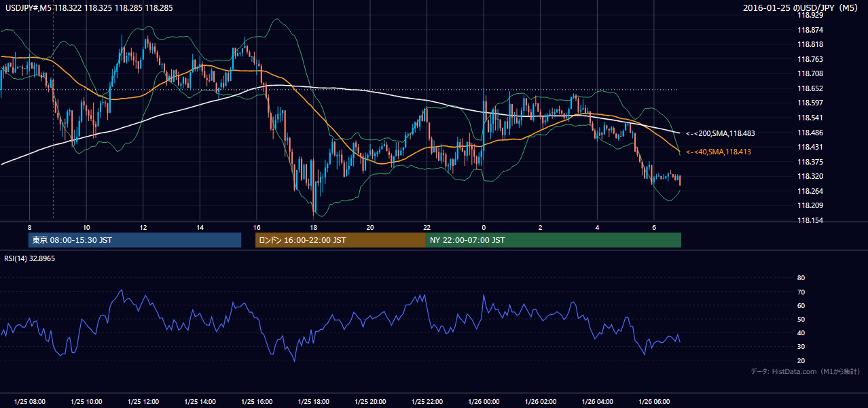Click price axis label 118.597
Screen dimensions: 868x408
(810, 103)
